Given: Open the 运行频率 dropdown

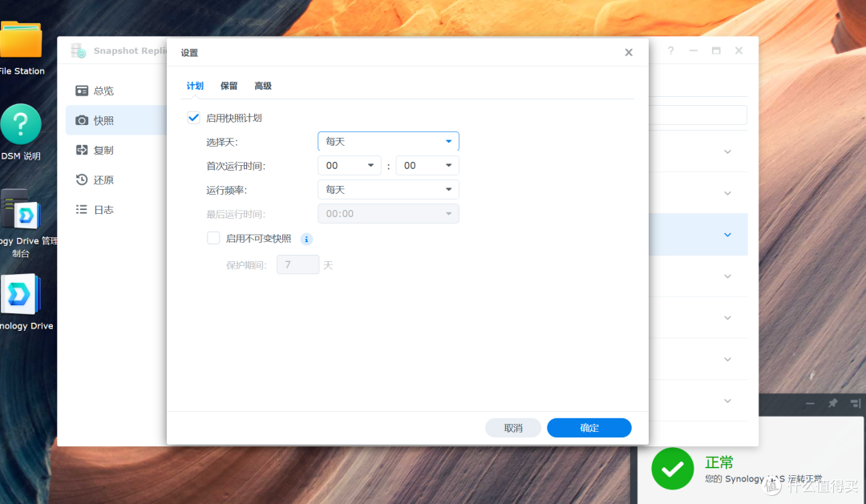Looking at the screenshot, I should (388, 190).
